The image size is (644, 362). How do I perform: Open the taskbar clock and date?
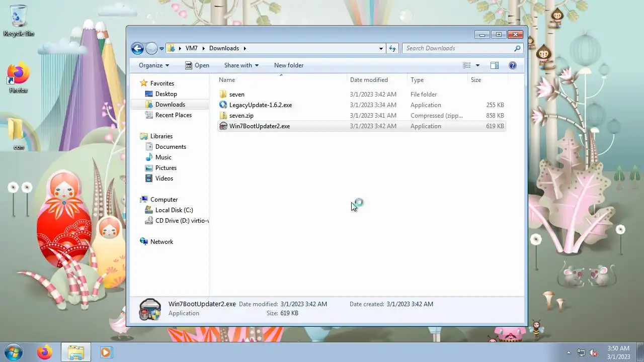[x=618, y=352]
